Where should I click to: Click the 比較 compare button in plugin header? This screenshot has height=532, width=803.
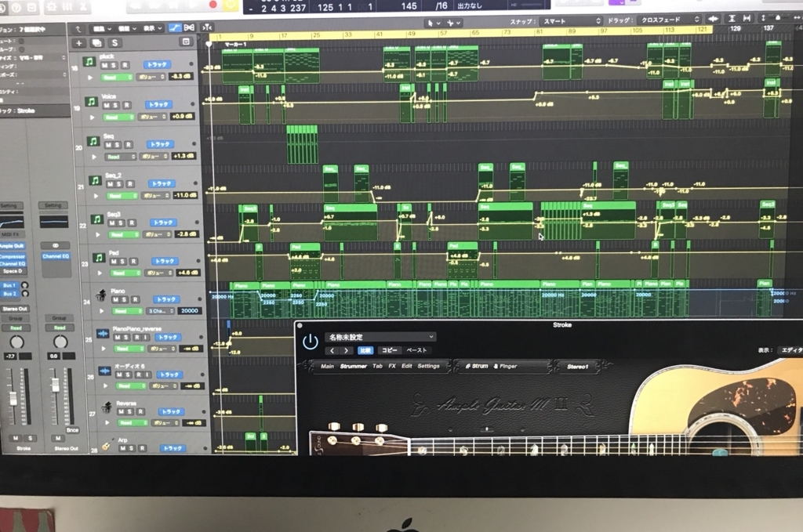coord(365,350)
